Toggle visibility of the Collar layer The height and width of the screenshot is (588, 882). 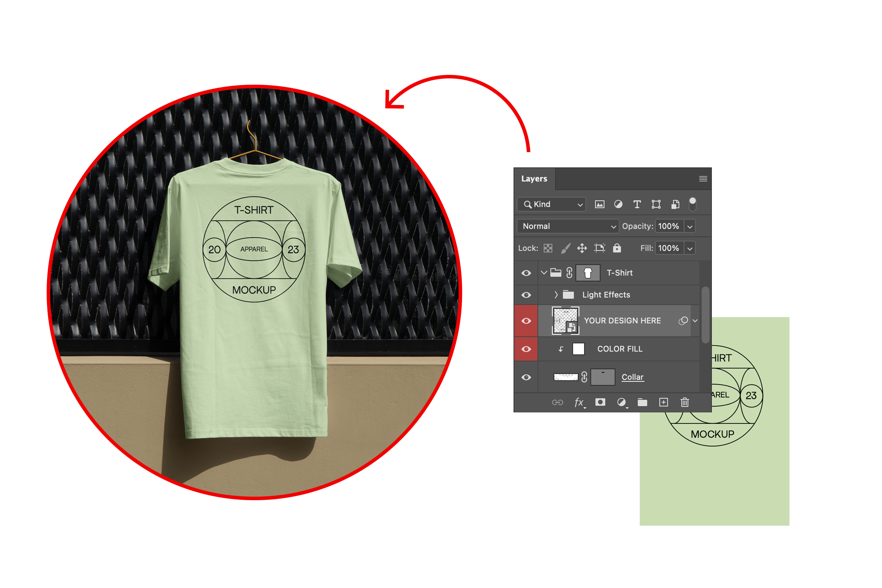(526, 377)
